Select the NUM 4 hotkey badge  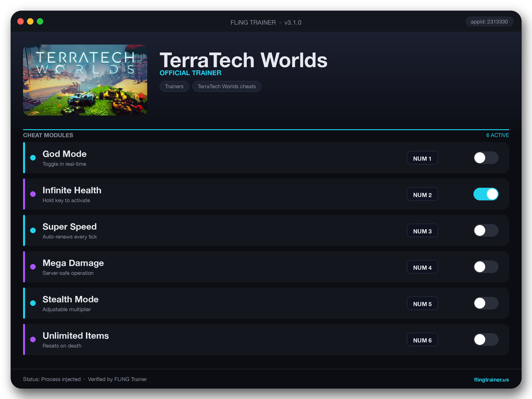pyautogui.click(x=422, y=267)
